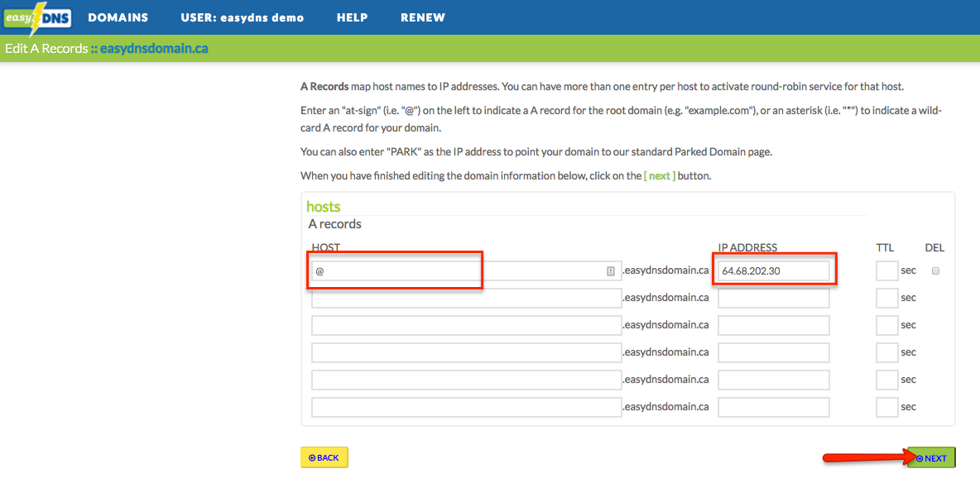Click the [ next ] link in the instructions
The height and width of the screenshot is (483, 980).
click(660, 175)
